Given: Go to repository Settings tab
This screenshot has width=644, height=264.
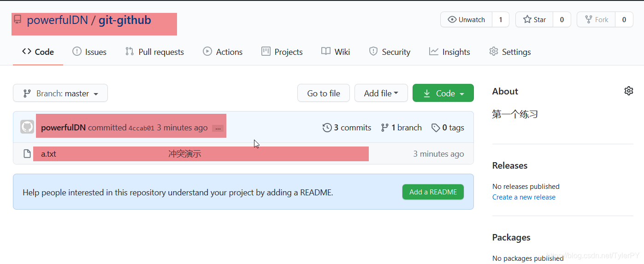Looking at the screenshot, I should click(x=510, y=52).
